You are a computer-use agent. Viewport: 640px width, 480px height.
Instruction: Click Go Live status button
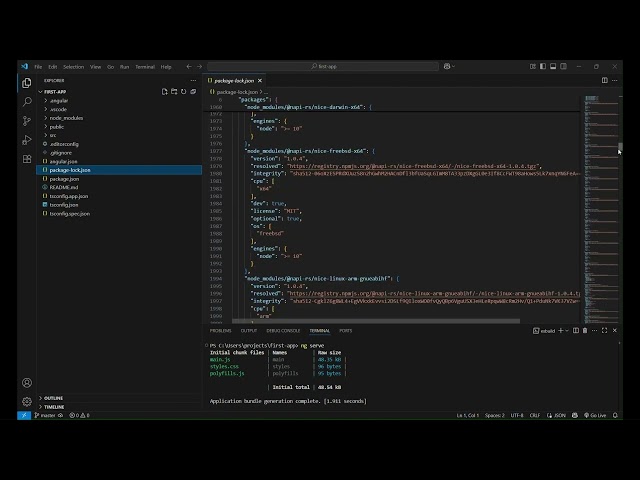pos(595,416)
